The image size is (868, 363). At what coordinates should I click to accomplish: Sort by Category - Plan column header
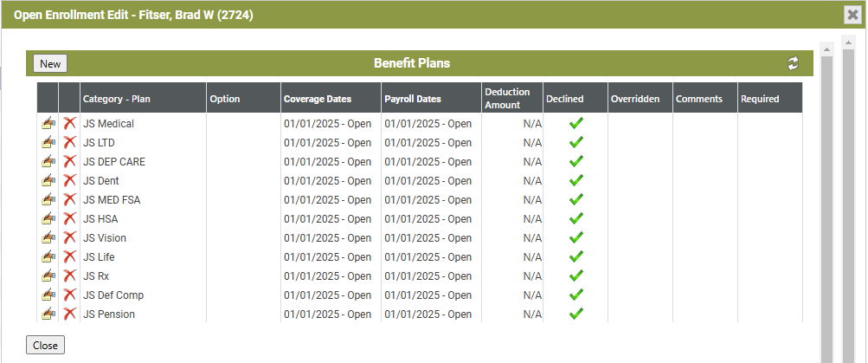pyautogui.click(x=117, y=99)
